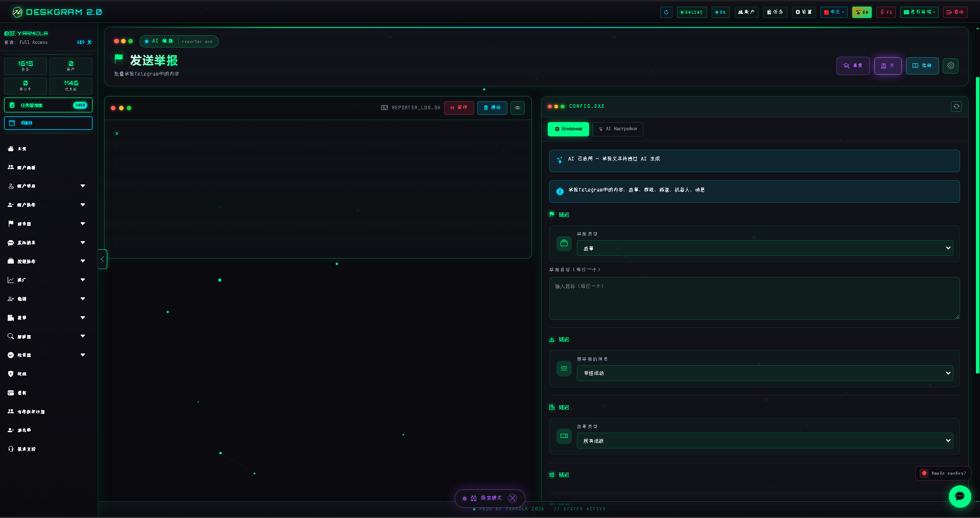Expand sidebar section with magnifier icon
This screenshot has width=980, height=518.
(47, 337)
